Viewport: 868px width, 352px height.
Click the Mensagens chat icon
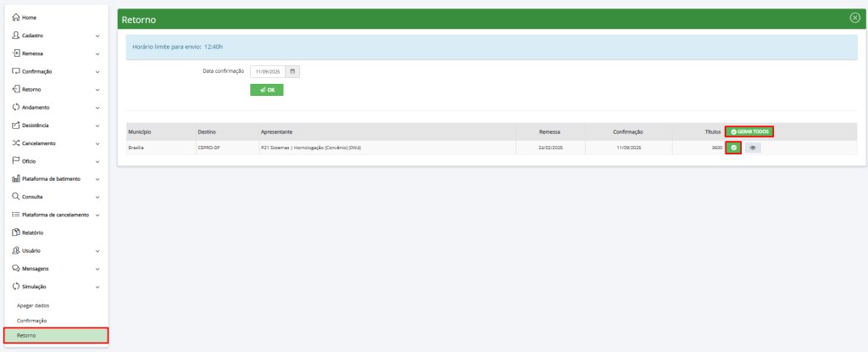pos(15,268)
